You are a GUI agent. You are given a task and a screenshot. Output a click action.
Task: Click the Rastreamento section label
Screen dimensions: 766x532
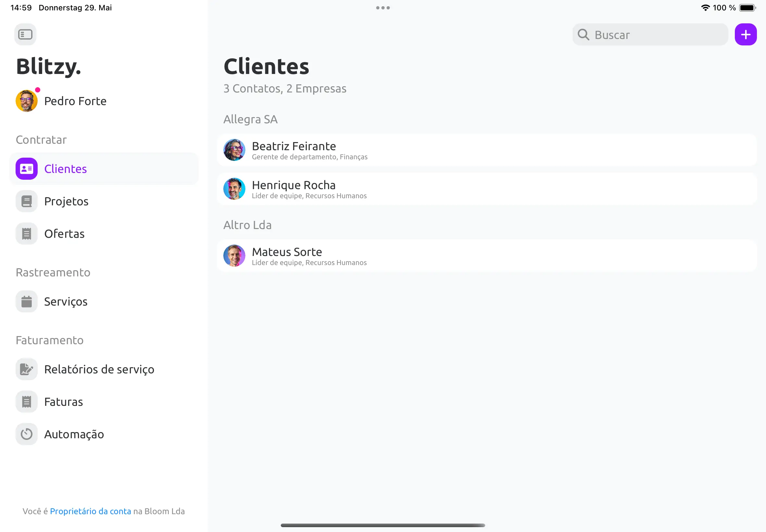tap(53, 272)
